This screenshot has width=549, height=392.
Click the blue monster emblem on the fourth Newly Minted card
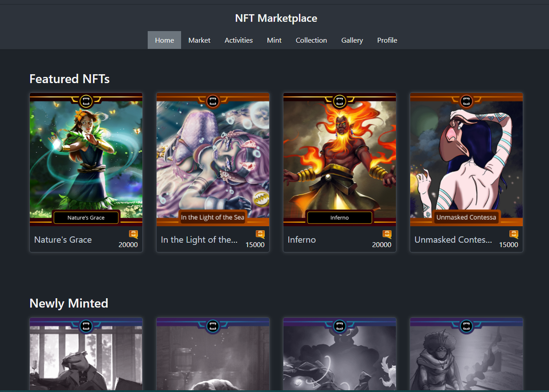coord(466,326)
